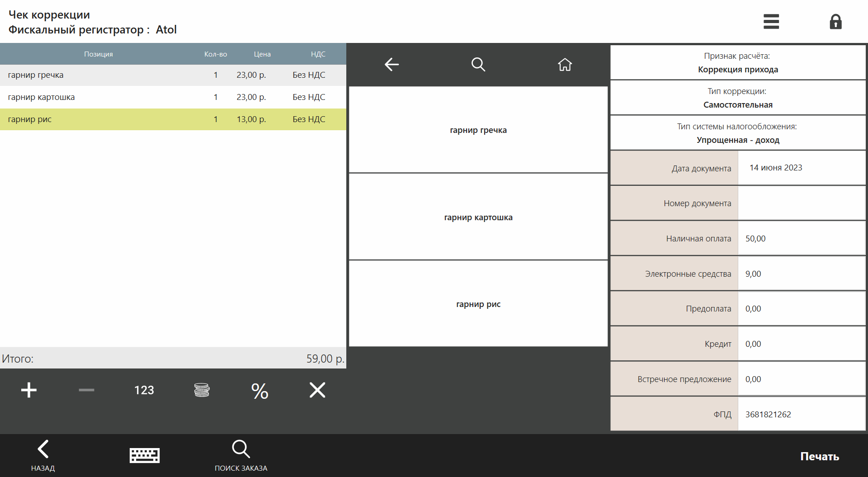Click Без НДС in гарнир картошка row
868x477 pixels.
coord(309,97)
